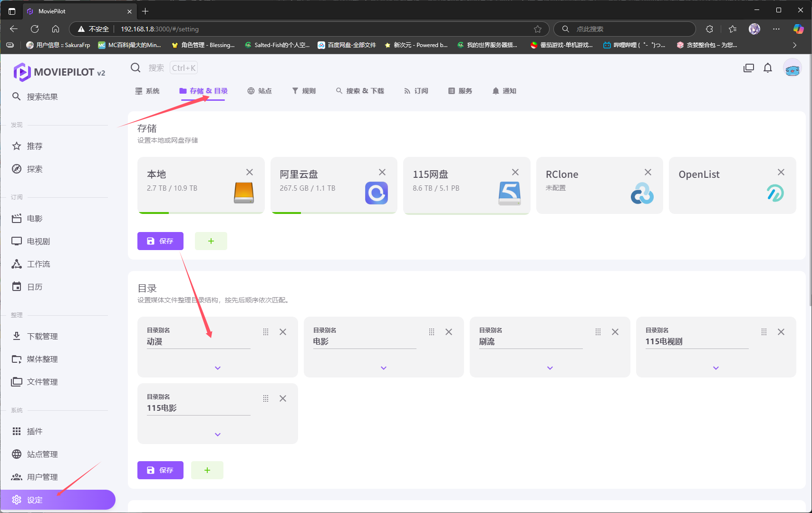This screenshot has width=812, height=513.
Task: Click the page vertical scrollbar
Action: click(x=810, y=190)
